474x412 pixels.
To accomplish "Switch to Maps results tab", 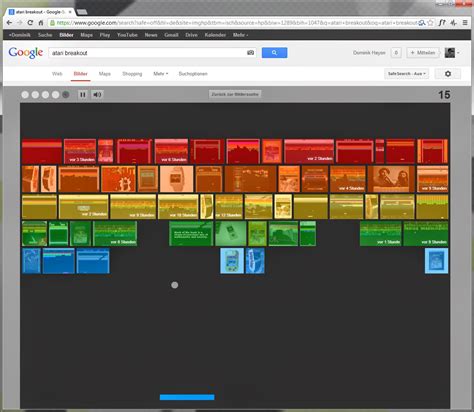I will point(105,74).
